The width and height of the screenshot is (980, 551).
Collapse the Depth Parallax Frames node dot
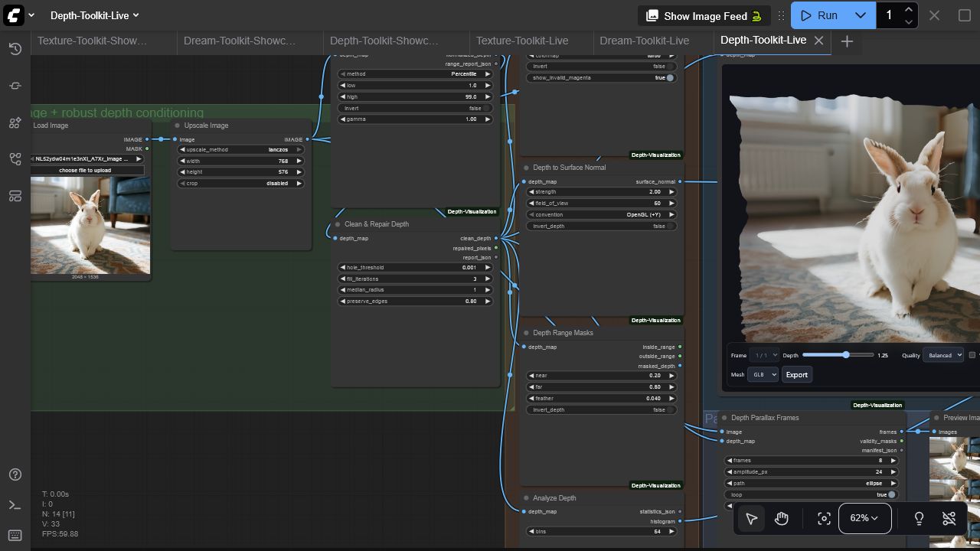[724, 418]
